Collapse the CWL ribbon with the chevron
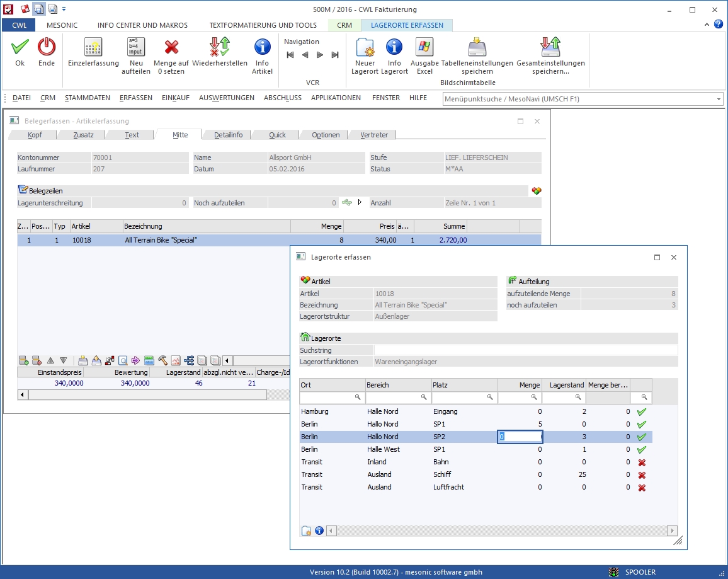 [706, 24]
